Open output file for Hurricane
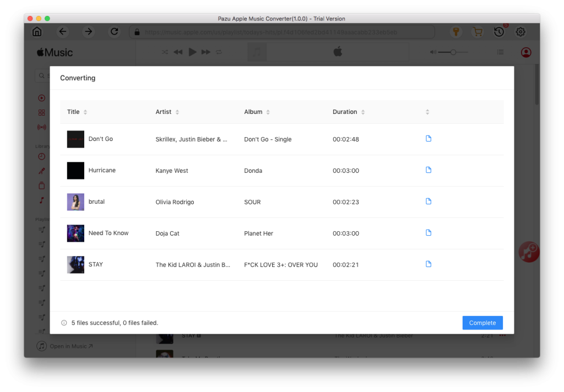564x392 pixels. (x=429, y=170)
